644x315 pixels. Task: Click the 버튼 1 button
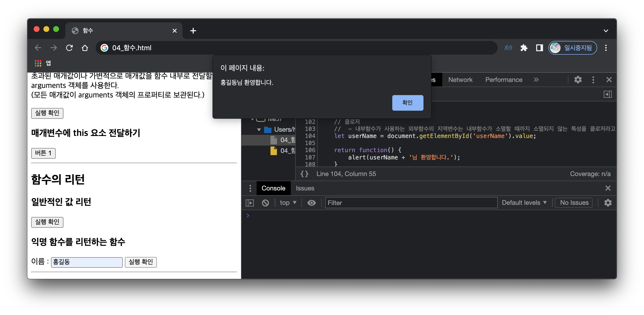43,153
